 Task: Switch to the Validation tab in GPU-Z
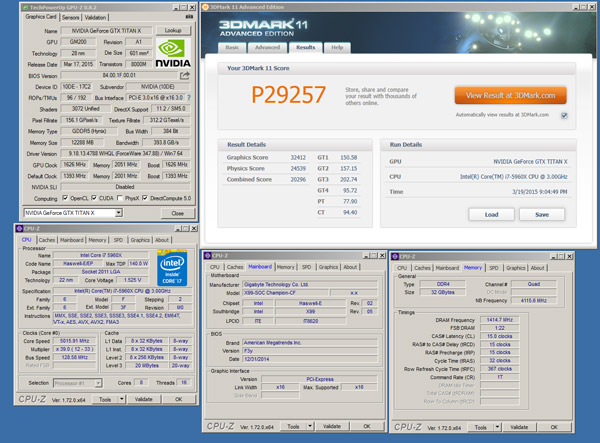[95, 18]
